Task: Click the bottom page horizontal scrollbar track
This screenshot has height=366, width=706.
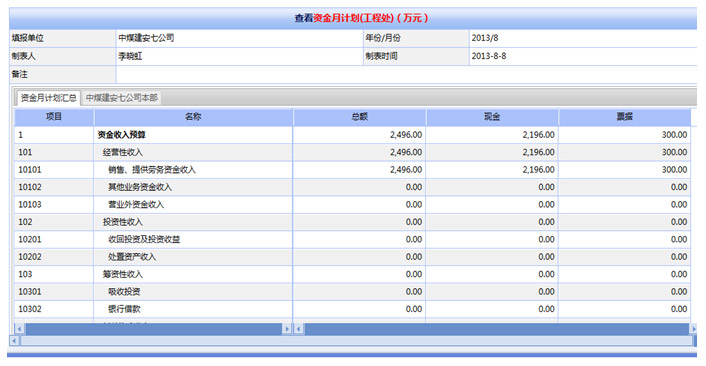Action: click(356, 341)
